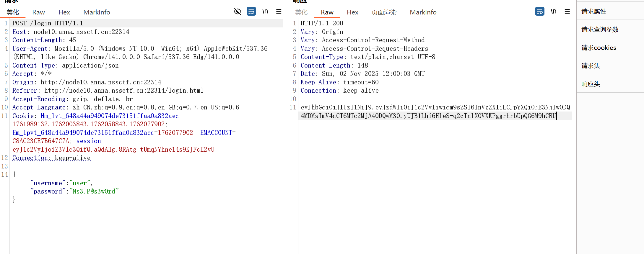Image resolution: width=644 pixels, height=254 pixels.
Task: Select the request 美化 tab
Action: point(13,12)
